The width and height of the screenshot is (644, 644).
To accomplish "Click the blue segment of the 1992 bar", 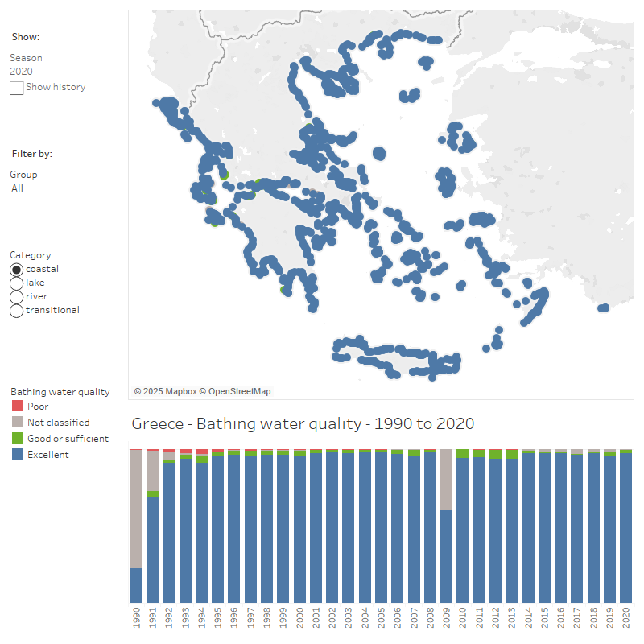I will point(169,533).
